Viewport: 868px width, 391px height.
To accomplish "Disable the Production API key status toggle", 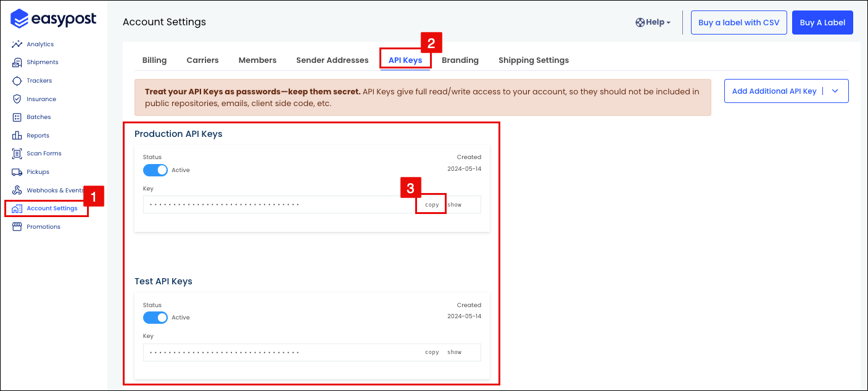I will [155, 170].
